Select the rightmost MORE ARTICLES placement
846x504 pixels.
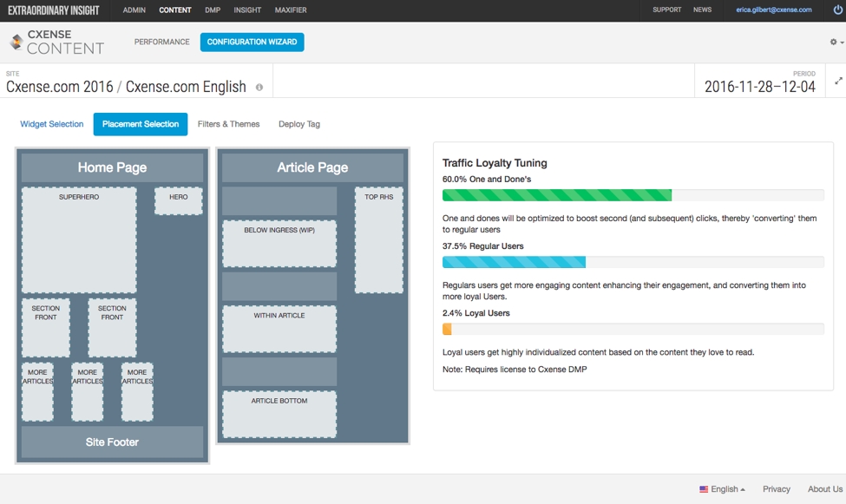137,392
